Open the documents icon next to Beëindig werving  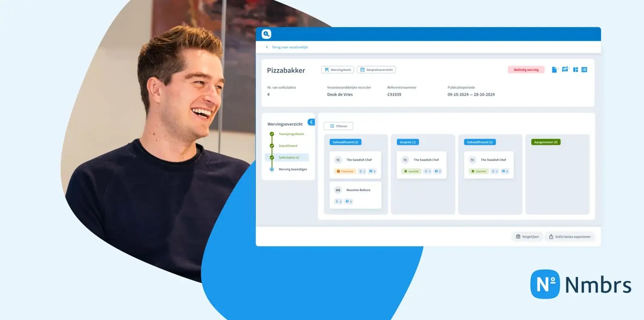(x=554, y=70)
